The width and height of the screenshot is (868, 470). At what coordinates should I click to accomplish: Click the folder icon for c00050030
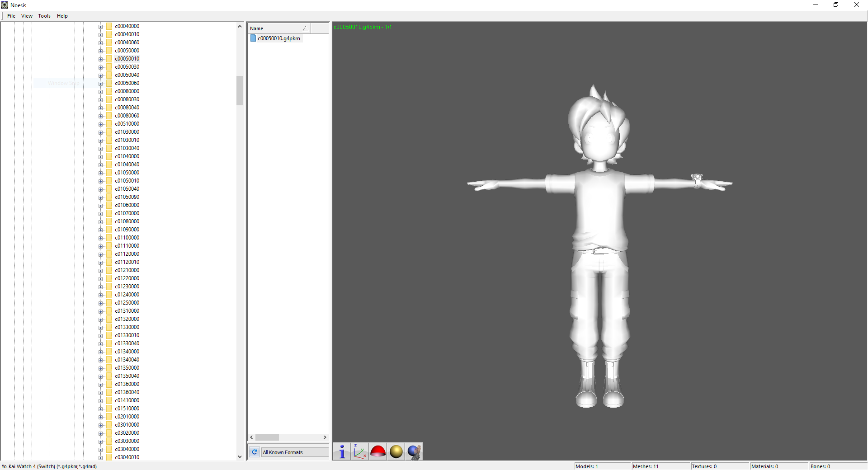(x=109, y=67)
